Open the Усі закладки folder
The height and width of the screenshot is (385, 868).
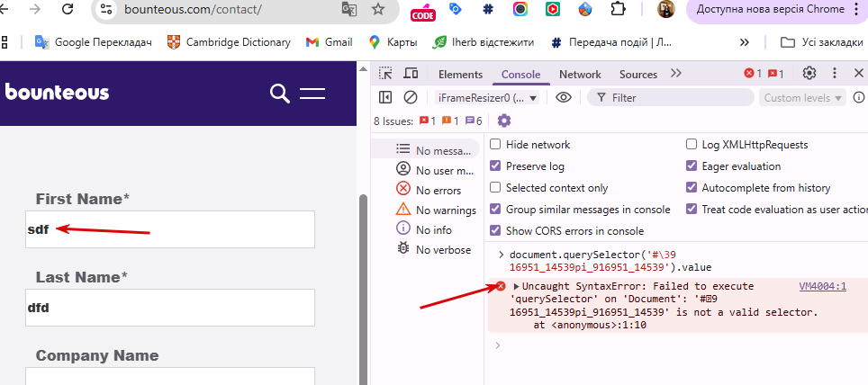(821, 42)
